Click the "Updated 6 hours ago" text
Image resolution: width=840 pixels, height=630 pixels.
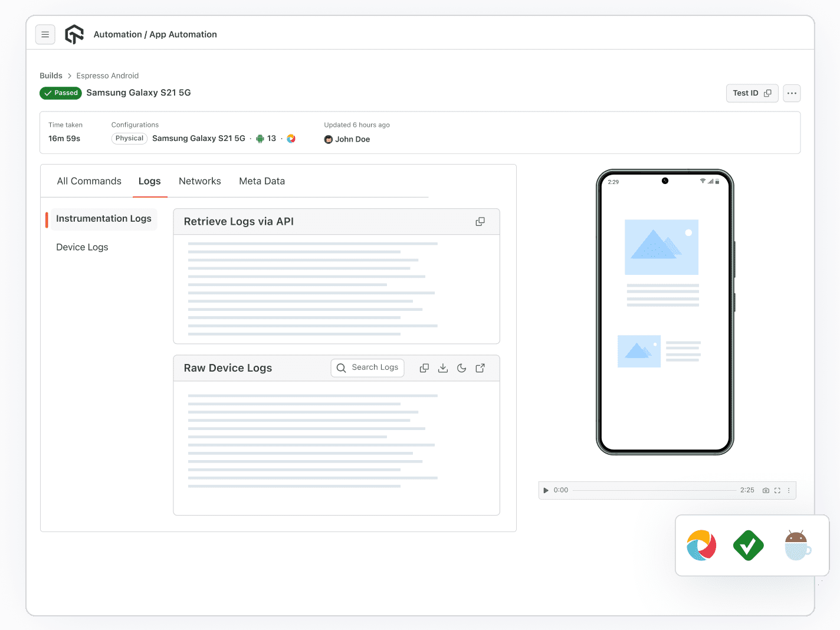click(357, 125)
